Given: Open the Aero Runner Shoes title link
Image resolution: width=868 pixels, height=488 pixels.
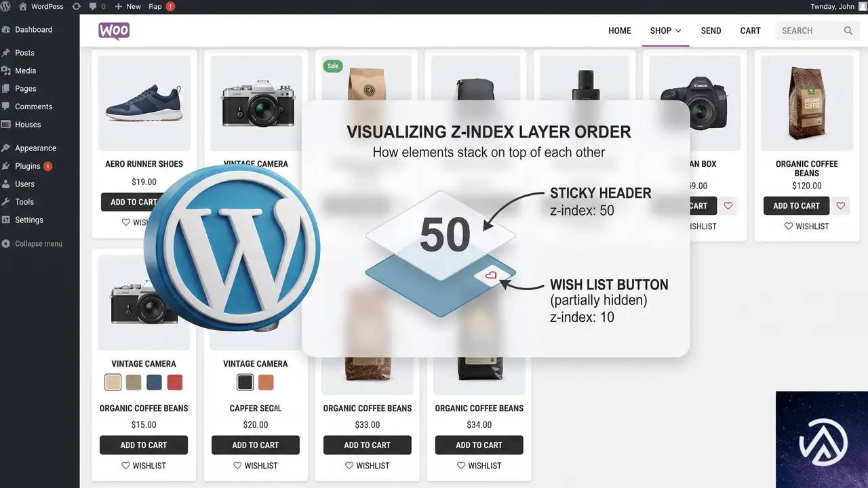Looking at the screenshot, I should pos(144,164).
